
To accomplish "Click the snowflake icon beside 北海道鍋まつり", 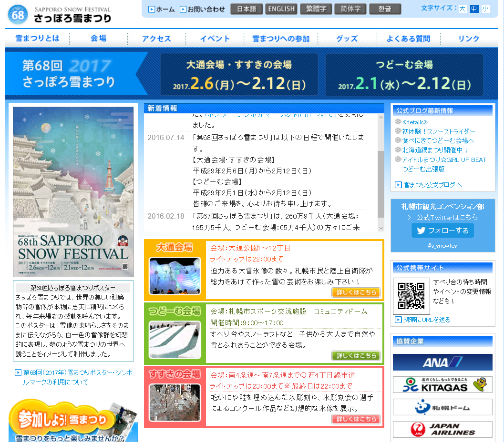I will 398,150.
